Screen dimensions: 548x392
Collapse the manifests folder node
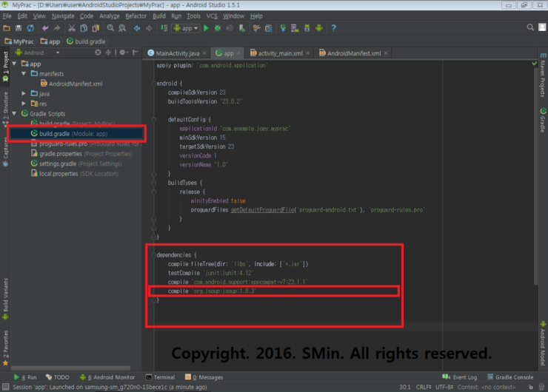[24, 74]
